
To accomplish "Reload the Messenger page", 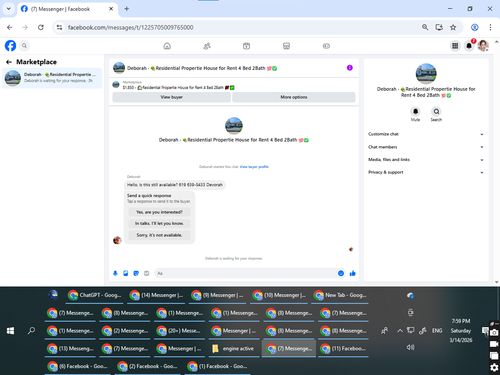I will point(41,27).
